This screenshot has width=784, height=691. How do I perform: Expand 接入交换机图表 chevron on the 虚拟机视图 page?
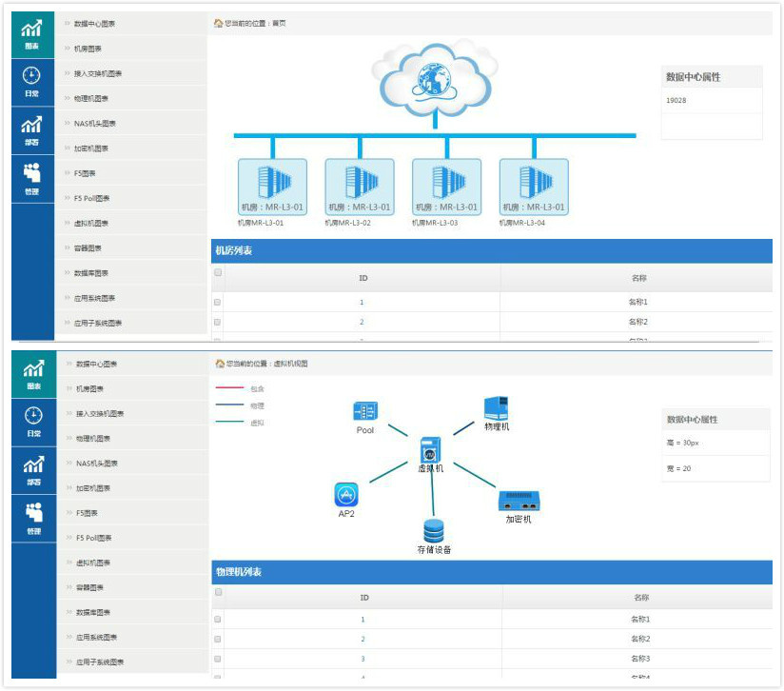tap(69, 413)
